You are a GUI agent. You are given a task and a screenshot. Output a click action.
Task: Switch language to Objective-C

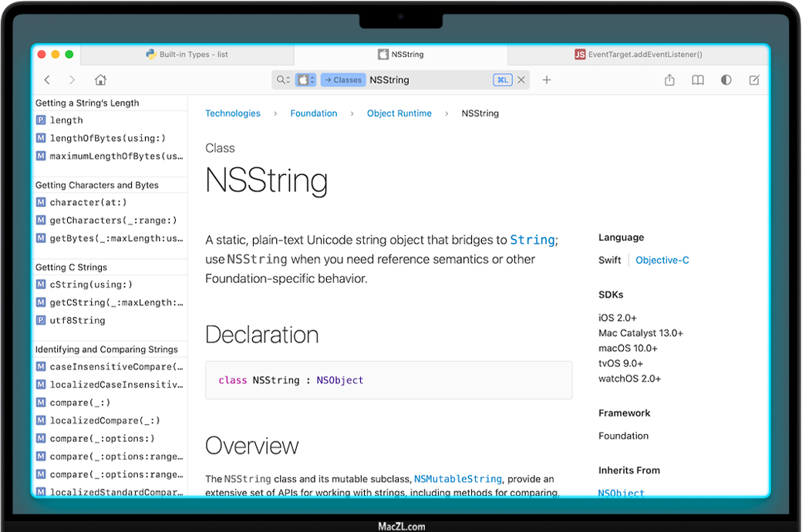[662, 261]
